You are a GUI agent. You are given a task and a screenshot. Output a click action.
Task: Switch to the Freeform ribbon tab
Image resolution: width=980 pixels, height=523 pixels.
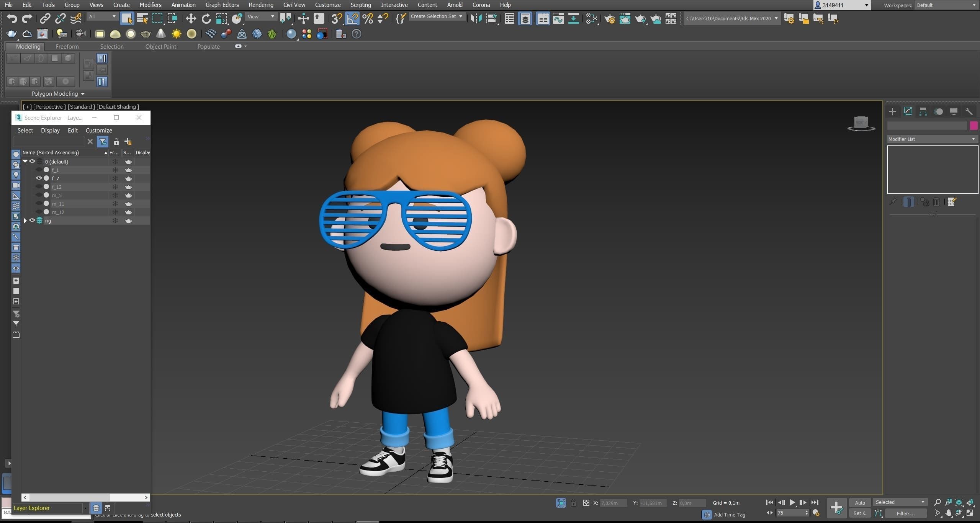click(67, 46)
